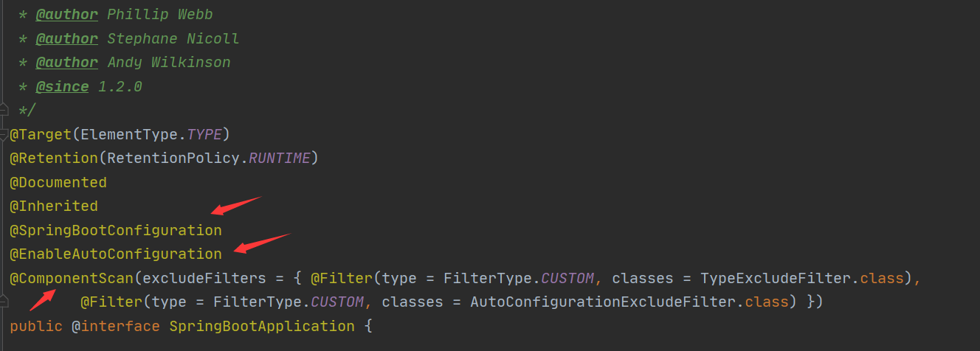Click the @Target annotation
The width and height of the screenshot is (980, 351).
40,134
